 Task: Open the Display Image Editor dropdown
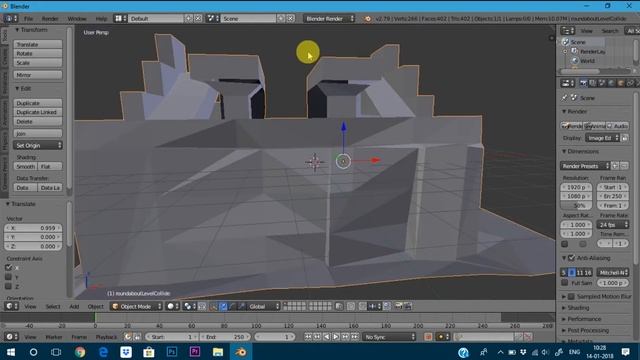point(602,138)
